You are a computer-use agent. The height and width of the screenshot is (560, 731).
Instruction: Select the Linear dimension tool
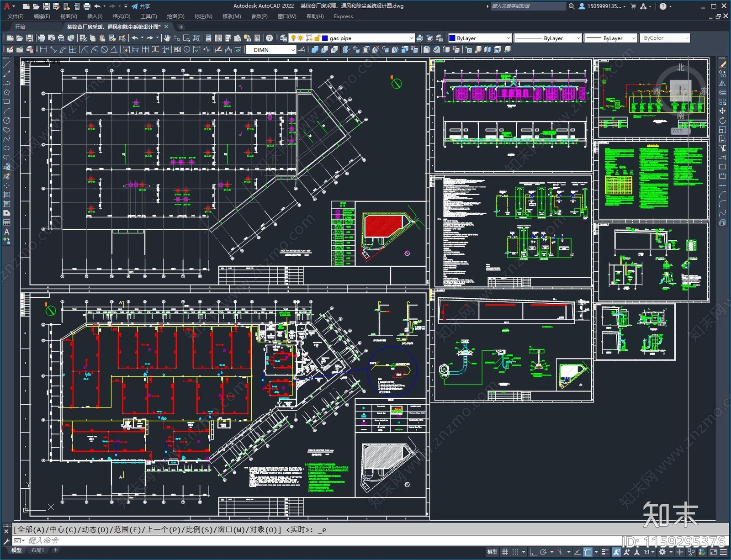[44, 50]
